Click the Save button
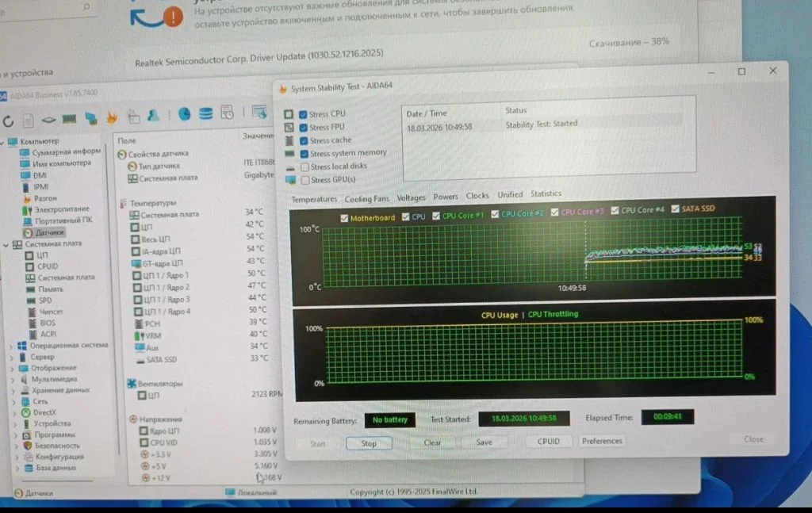 coord(485,442)
